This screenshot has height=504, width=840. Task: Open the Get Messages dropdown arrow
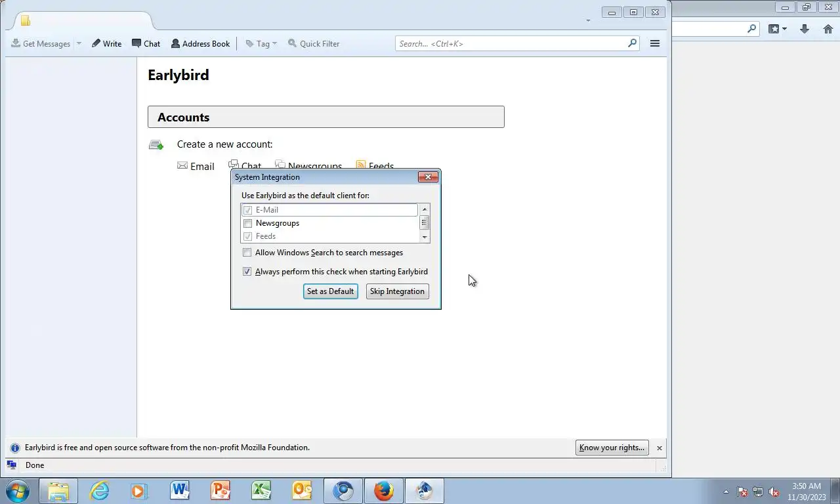79,43
